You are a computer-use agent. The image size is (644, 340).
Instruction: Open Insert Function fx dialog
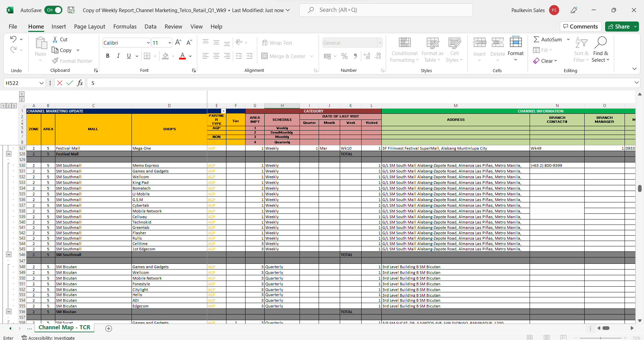[80, 83]
